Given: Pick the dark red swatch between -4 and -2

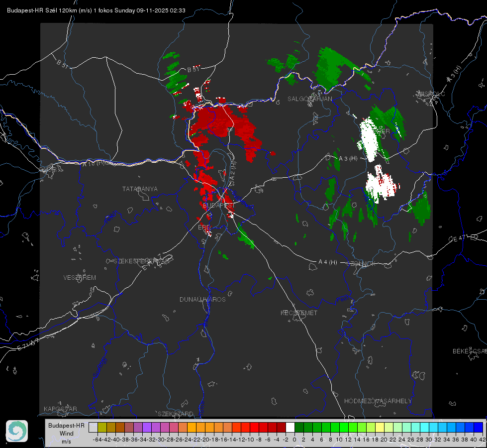Looking at the screenshot, I should [281, 427].
